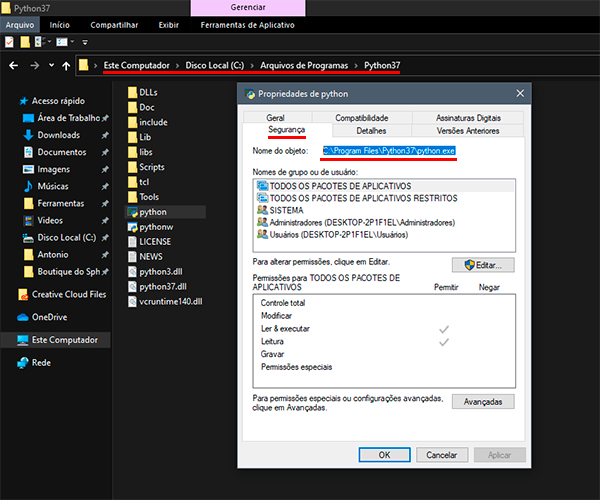Expand chevron after Arquivos de Programas breadcrumb
The height and width of the screenshot is (500, 600).
click(x=356, y=66)
